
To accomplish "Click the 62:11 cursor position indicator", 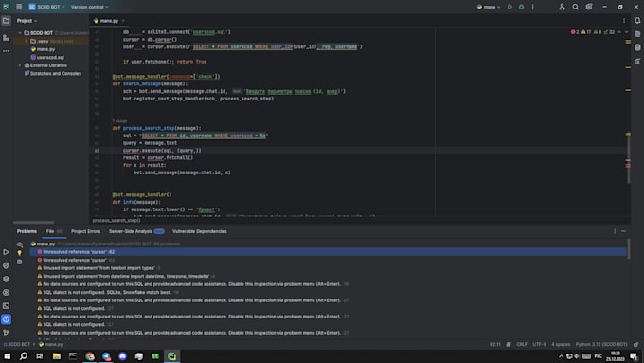I will pyautogui.click(x=495, y=344).
